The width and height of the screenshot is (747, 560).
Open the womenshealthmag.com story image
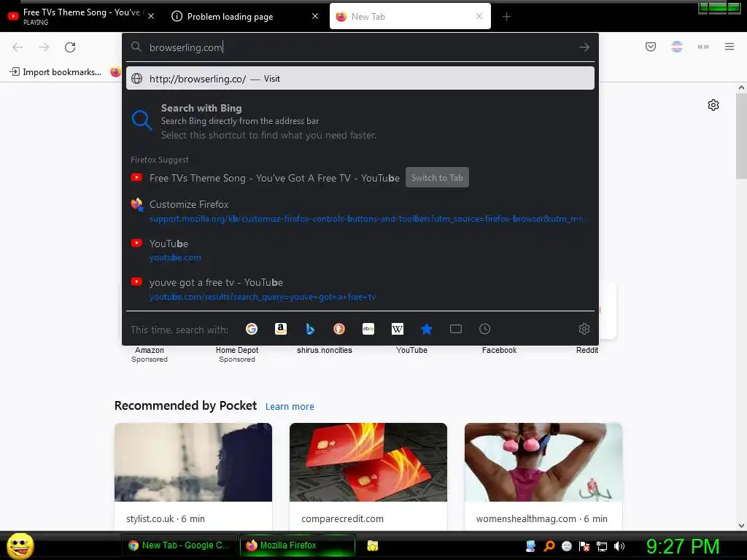(543, 462)
